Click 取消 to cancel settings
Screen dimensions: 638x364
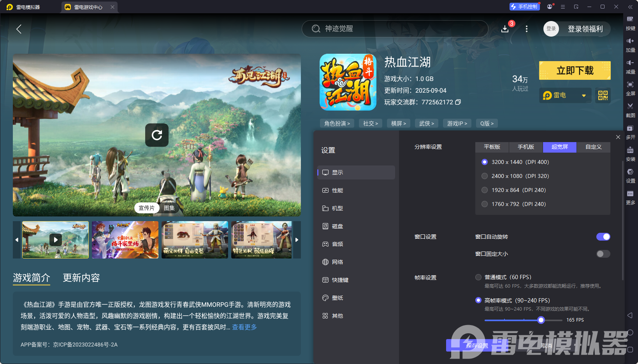[547, 345]
